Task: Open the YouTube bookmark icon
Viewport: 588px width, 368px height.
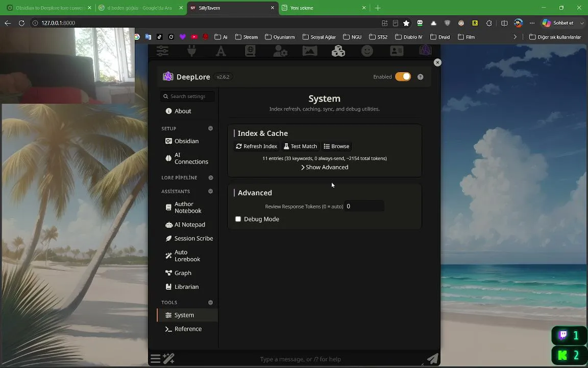Action: coord(194,37)
